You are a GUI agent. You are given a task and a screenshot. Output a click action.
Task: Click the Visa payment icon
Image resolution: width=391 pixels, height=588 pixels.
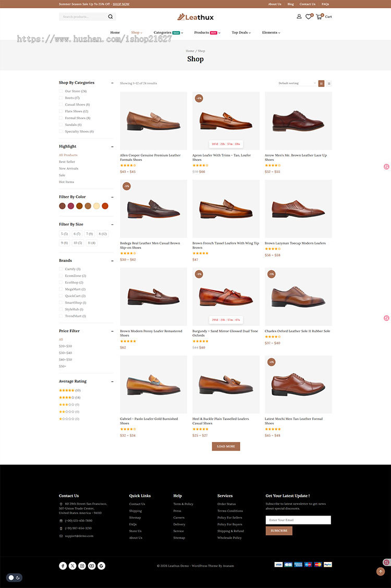click(278, 565)
